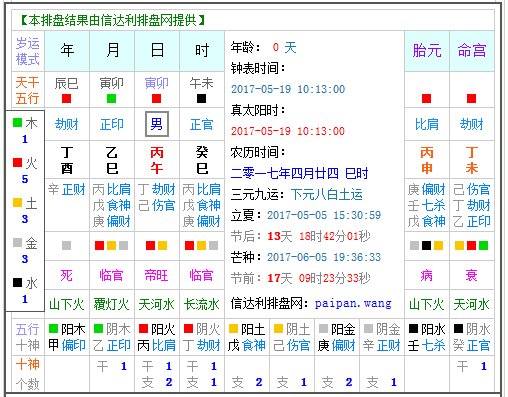
Task: Click the 下元八白土运 text
Action: pos(327,194)
